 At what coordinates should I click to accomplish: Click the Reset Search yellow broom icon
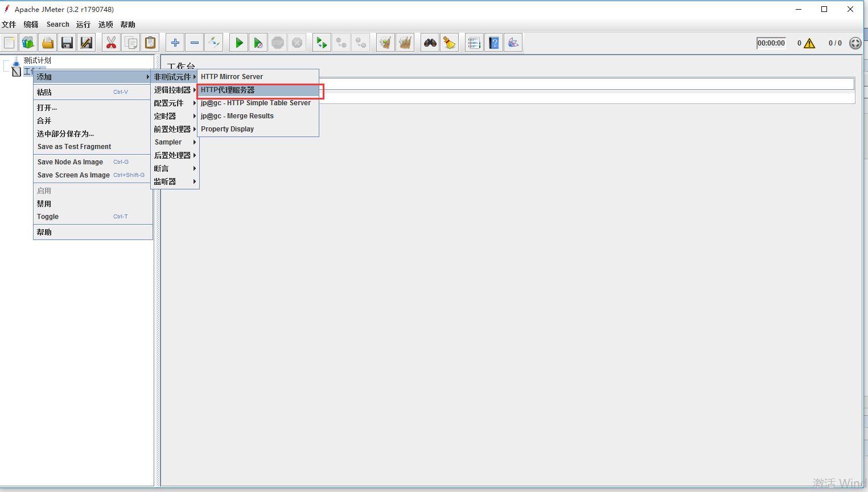450,43
